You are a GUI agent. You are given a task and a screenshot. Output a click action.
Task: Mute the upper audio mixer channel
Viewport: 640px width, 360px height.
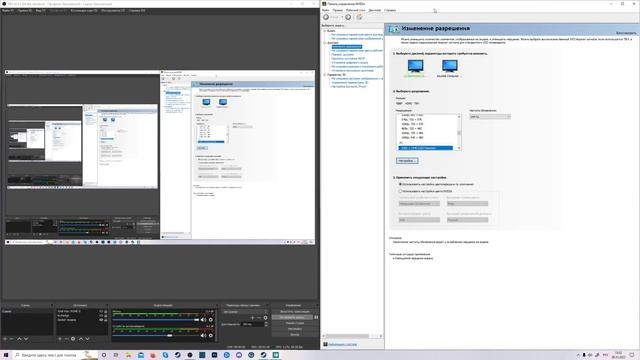coord(203,320)
